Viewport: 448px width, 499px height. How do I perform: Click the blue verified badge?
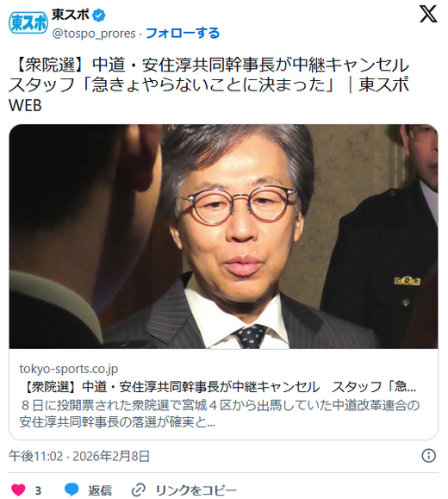(x=99, y=16)
